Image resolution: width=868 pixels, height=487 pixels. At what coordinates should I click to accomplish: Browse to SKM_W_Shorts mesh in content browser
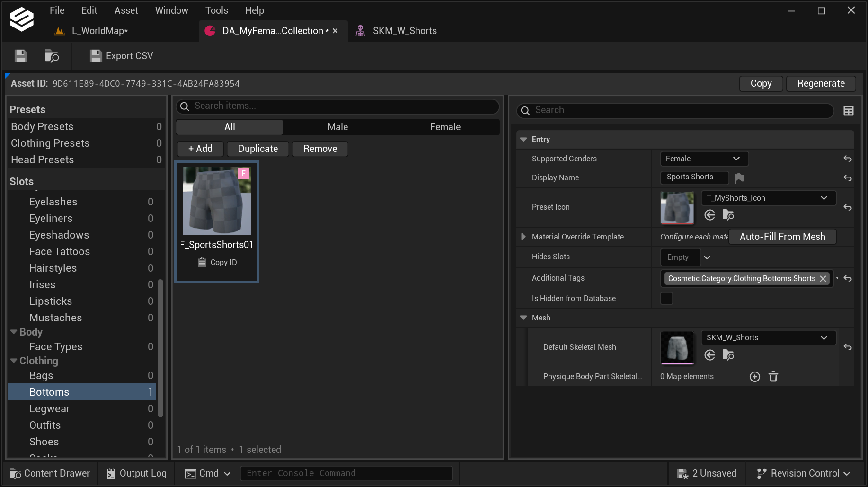coord(728,355)
